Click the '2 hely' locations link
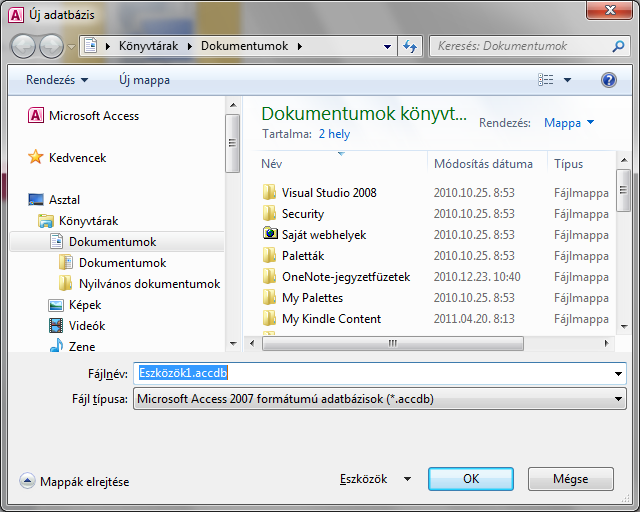This screenshot has width=640, height=512. (334, 134)
